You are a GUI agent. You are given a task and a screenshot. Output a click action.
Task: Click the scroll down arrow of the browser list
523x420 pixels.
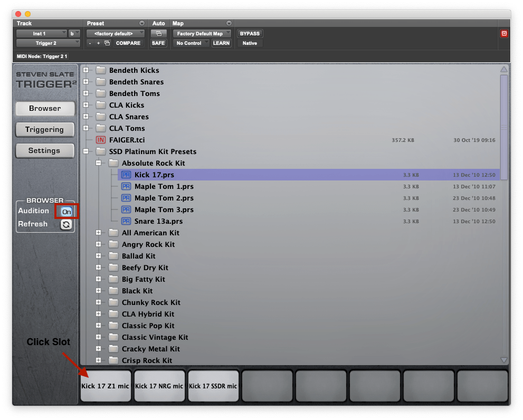(503, 360)
